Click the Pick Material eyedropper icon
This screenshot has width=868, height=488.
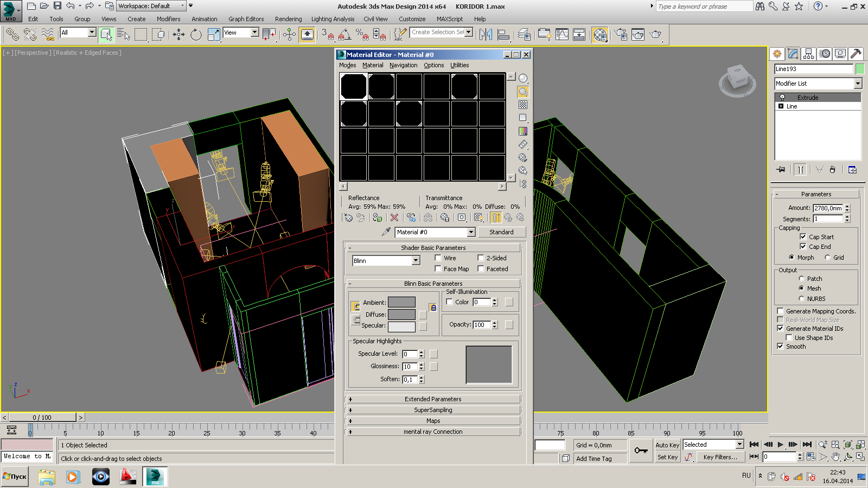pos(386,232)
